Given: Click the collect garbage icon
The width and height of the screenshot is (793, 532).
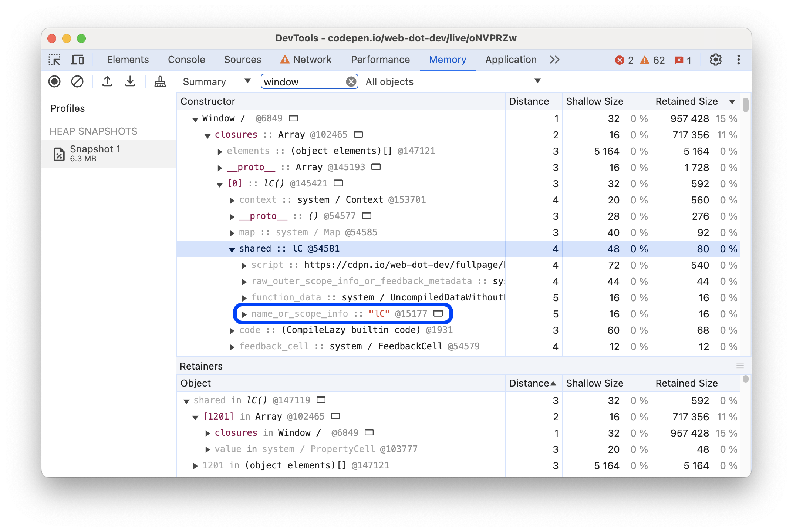Looking at the screenshot, I should tap(160, 82).
